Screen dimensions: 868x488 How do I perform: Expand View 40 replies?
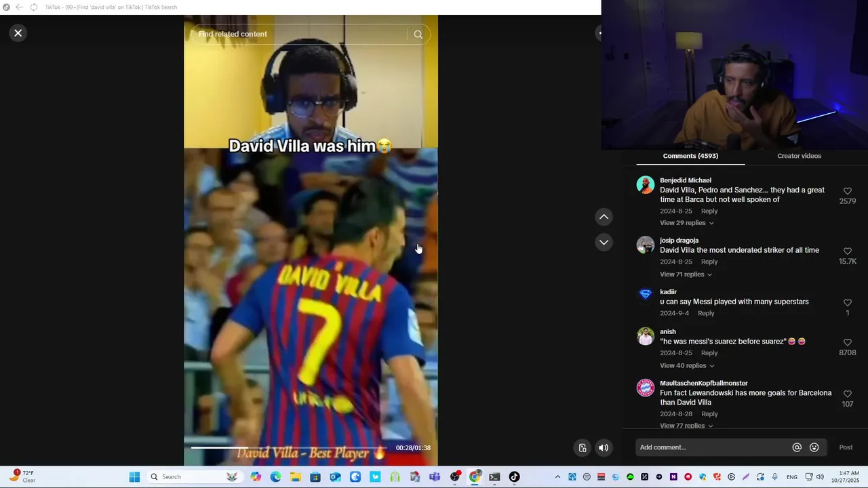pyautogui.click(x=687, y=366)
